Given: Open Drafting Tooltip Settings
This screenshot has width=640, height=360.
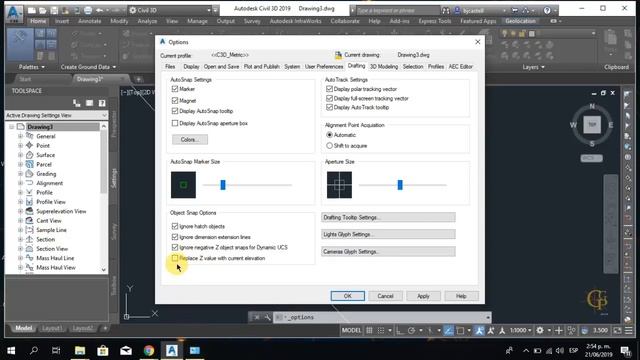Looking at the screenshot, I should pyautogui.click(x=388, y=218).
